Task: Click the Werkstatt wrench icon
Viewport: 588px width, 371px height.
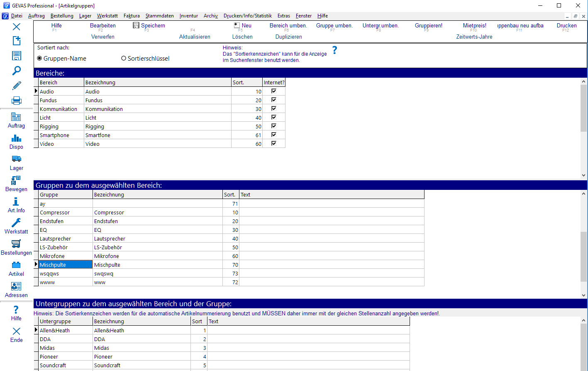Action: (x=16, y=223)
